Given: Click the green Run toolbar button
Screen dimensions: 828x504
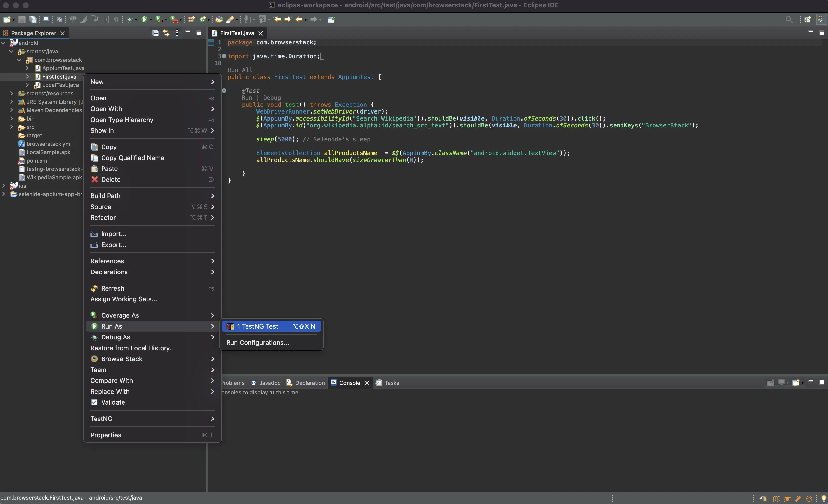Looking at the screenshot, I should [x=144, y=20].
